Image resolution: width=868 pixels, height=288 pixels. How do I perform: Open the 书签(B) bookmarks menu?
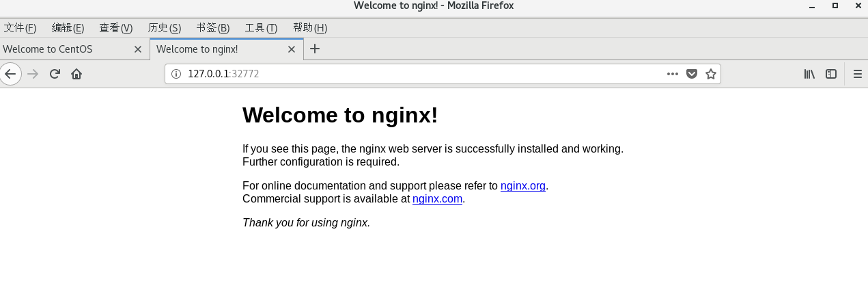point(213,28)
